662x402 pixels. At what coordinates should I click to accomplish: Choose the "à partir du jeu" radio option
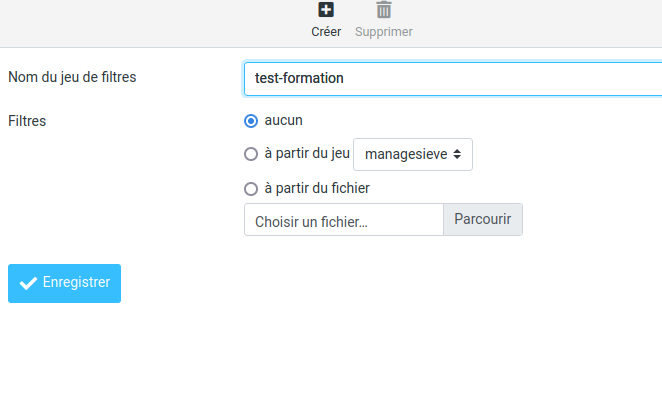point(251,154)
